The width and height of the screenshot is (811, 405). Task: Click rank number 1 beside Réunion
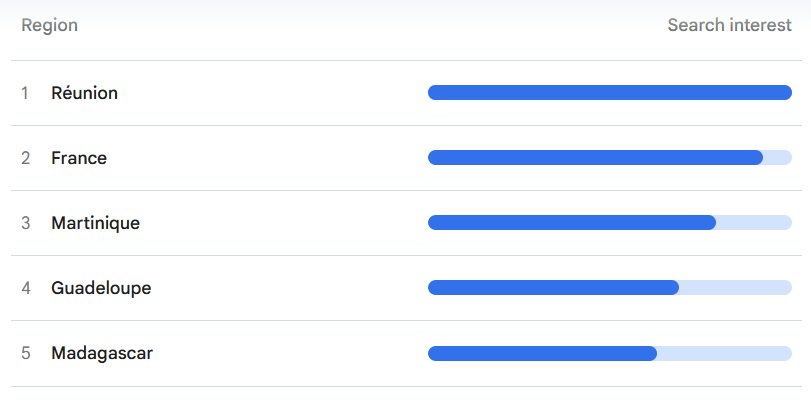coord(25,93)
